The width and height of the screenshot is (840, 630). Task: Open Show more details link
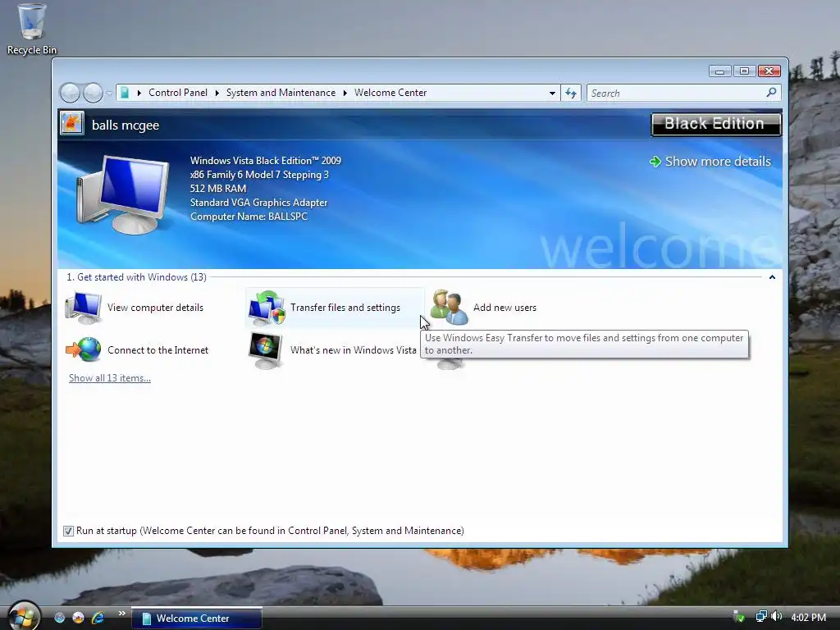(710, 162)
